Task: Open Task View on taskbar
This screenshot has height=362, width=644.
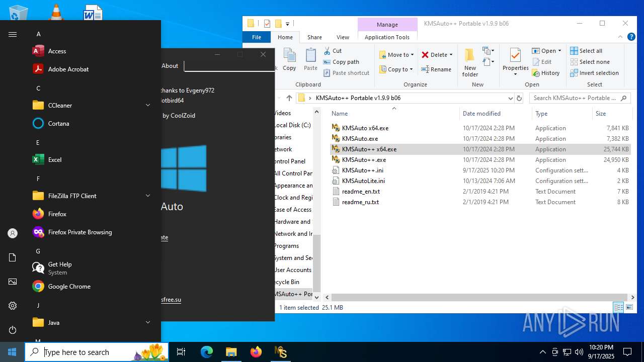Action: point(181,352)
